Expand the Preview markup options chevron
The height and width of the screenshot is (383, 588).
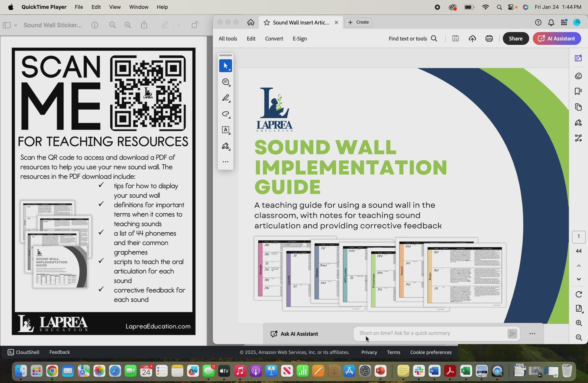coord(179,25)
